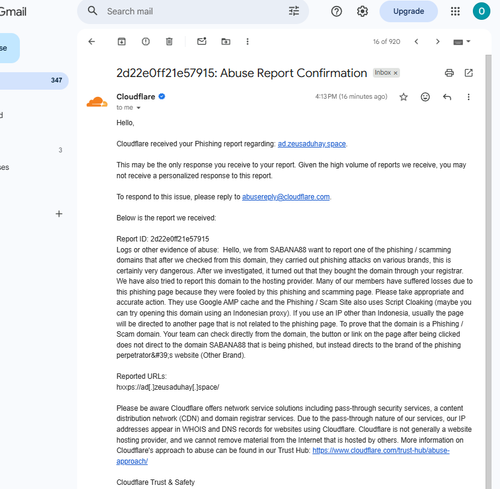Star the Cloudflare message

coord(403,97)
